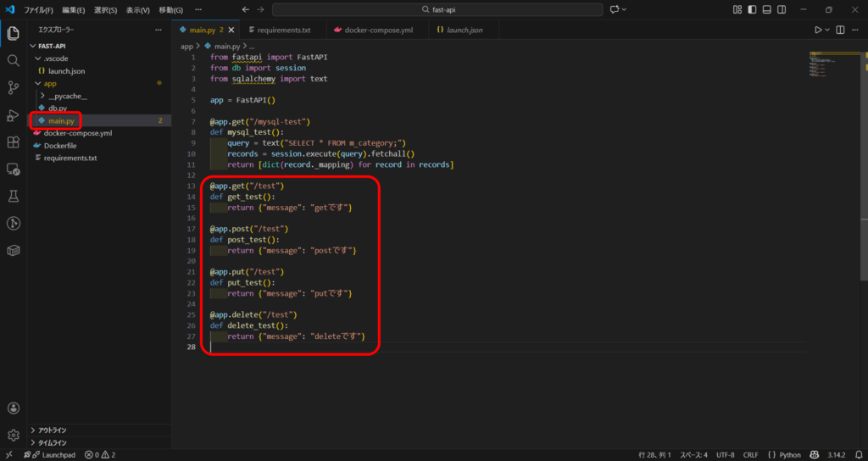Click the Run Python File play button

pos(818,30)
